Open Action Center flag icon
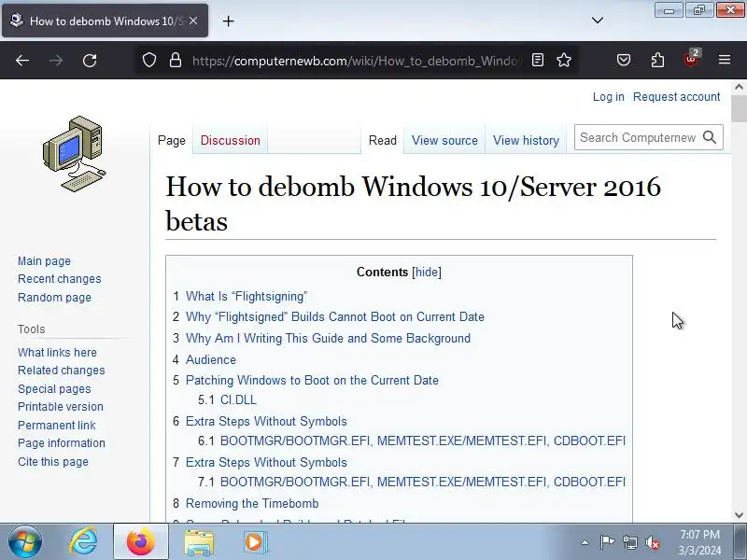The height and width of the screenshot is (560, 747). pyautogui.click(x=607, y=542)
